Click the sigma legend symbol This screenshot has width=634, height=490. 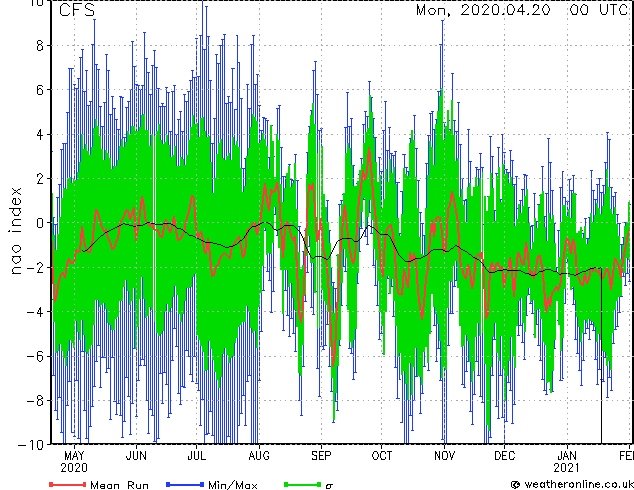(x=329, y=486)
